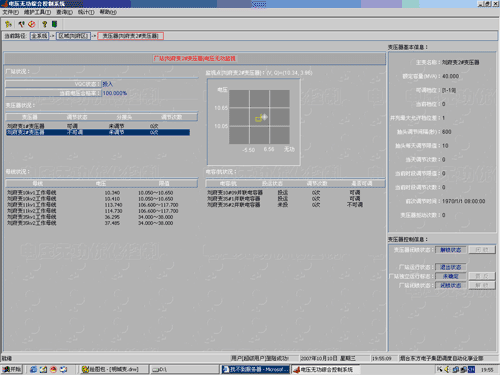Click the green door exit icon
Screen dimensions: 500x375
click(x=54, y=24)
